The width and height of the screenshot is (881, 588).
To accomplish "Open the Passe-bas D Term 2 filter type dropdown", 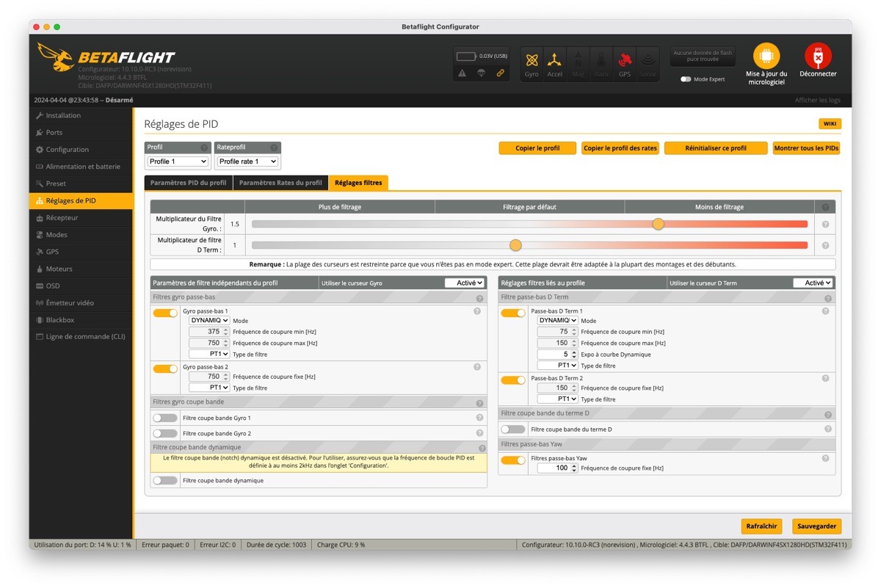I will [x=557, y=399].
